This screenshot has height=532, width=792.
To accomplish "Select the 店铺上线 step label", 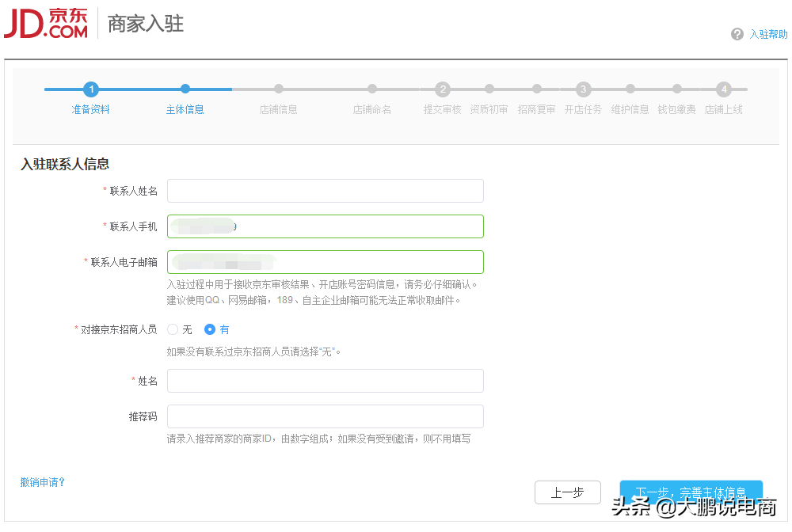I will click(723, 109).
